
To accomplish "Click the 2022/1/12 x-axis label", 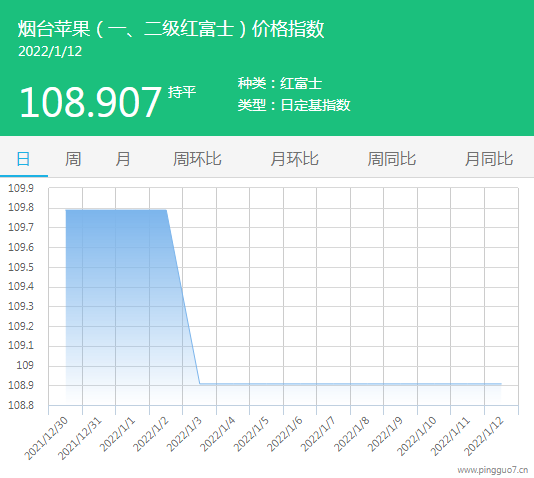I will point(484,436).
